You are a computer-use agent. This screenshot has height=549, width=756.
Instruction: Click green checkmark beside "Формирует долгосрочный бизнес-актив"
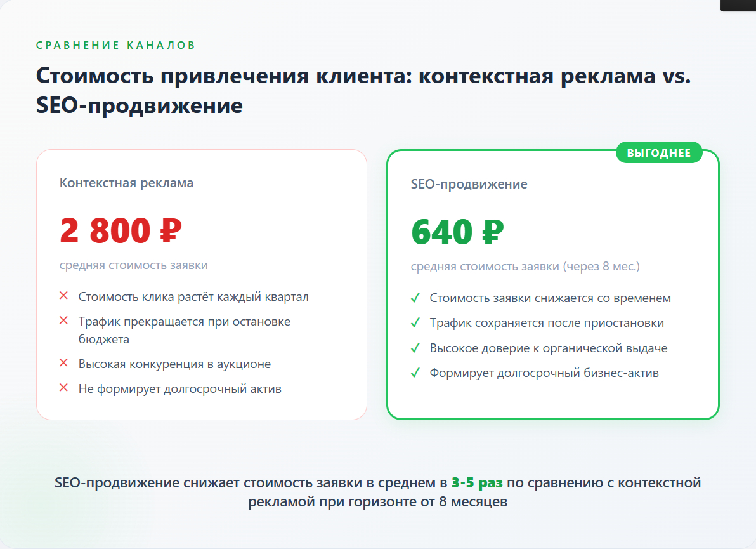coord(415,373)
